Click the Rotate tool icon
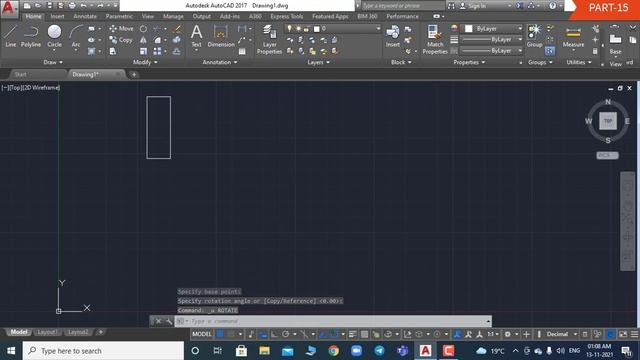 click(x=143, y=29)
